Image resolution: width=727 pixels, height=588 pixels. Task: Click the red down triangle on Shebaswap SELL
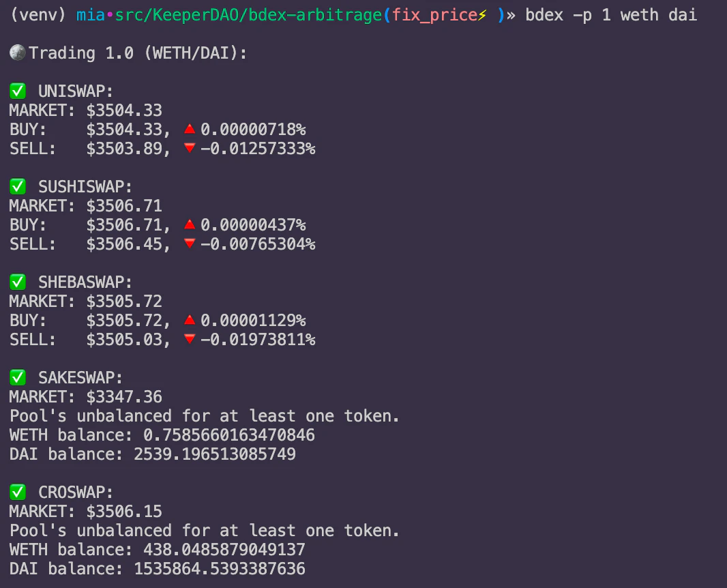click(x=190, y=339)
